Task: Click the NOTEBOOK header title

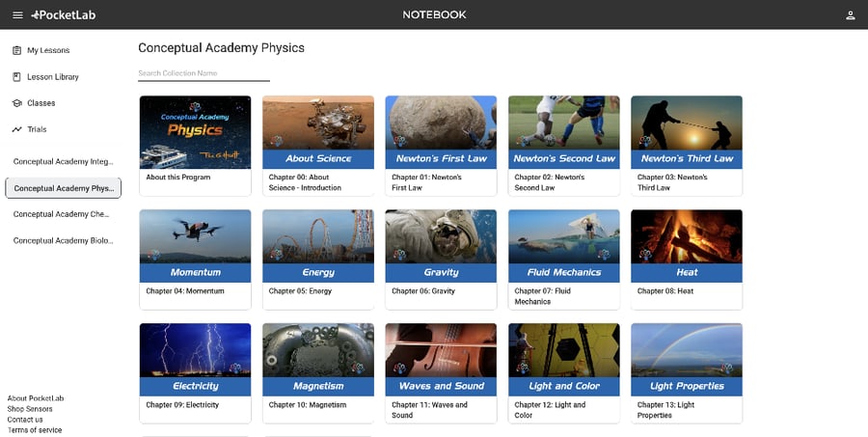Action: point(435,15)
